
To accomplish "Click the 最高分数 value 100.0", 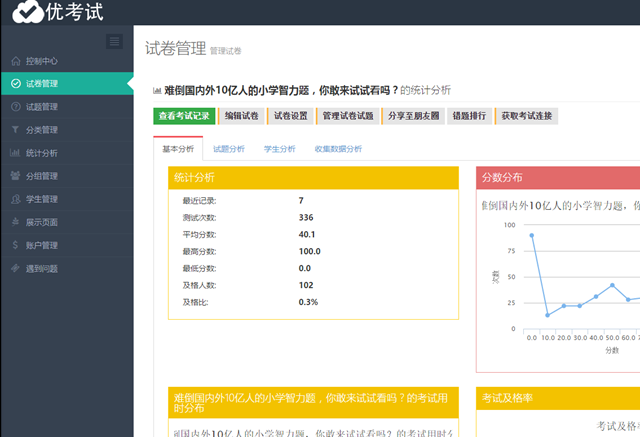I will click(309, 251).
